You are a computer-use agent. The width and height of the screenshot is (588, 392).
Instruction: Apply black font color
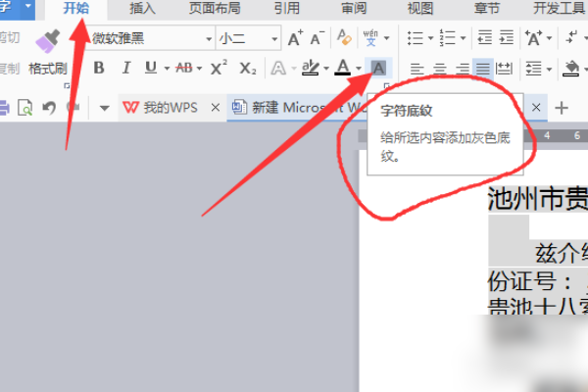(343, 68)
